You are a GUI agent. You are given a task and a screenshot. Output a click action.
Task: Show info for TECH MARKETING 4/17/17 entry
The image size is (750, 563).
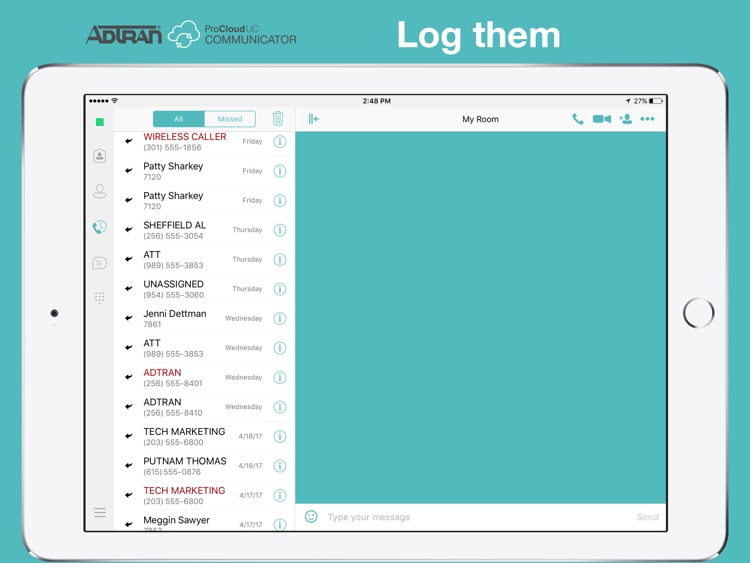[280, 495]
